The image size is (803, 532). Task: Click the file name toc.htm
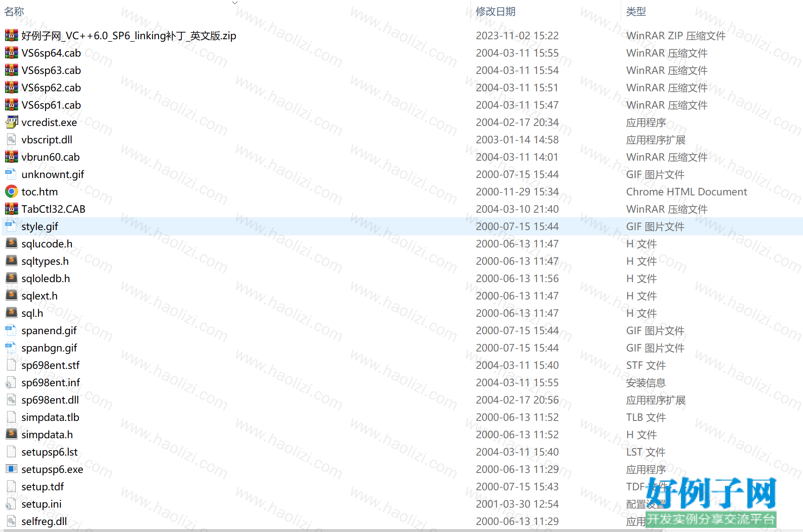(40, 192)
